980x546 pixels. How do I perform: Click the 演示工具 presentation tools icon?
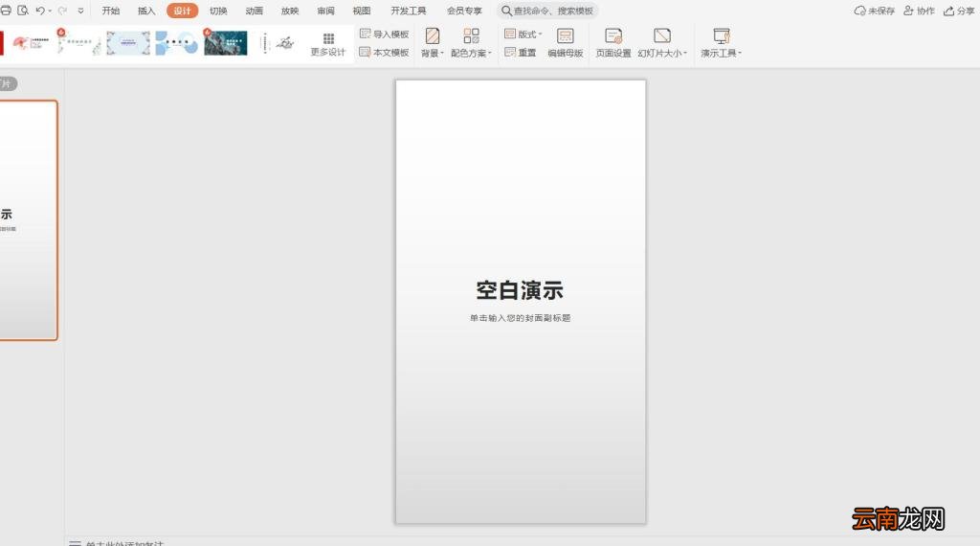point(722,35)
